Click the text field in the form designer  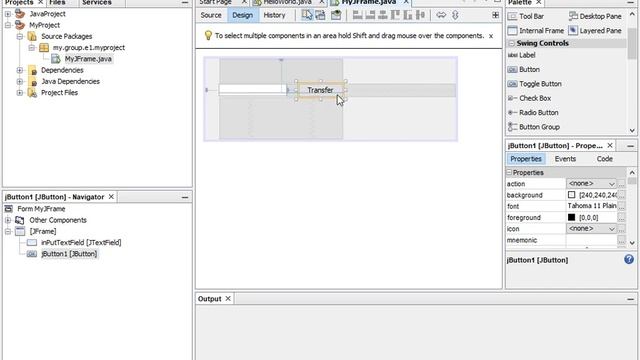pos(253,89)
